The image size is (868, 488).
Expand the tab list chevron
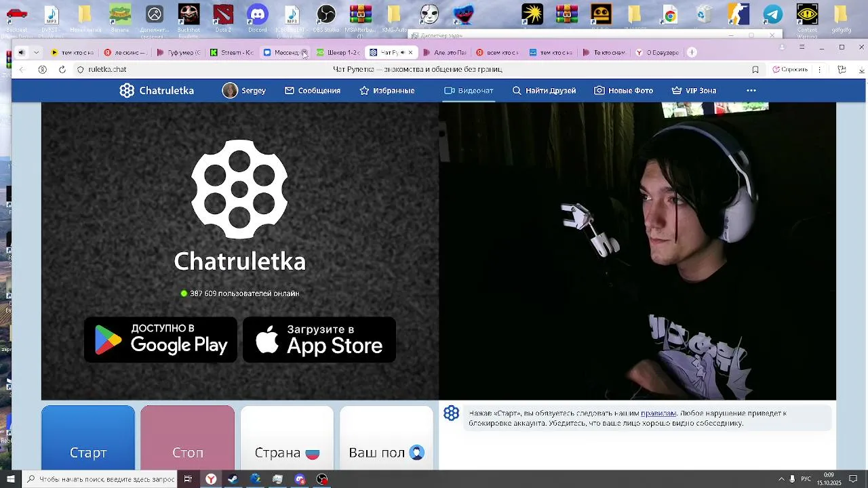36,53
